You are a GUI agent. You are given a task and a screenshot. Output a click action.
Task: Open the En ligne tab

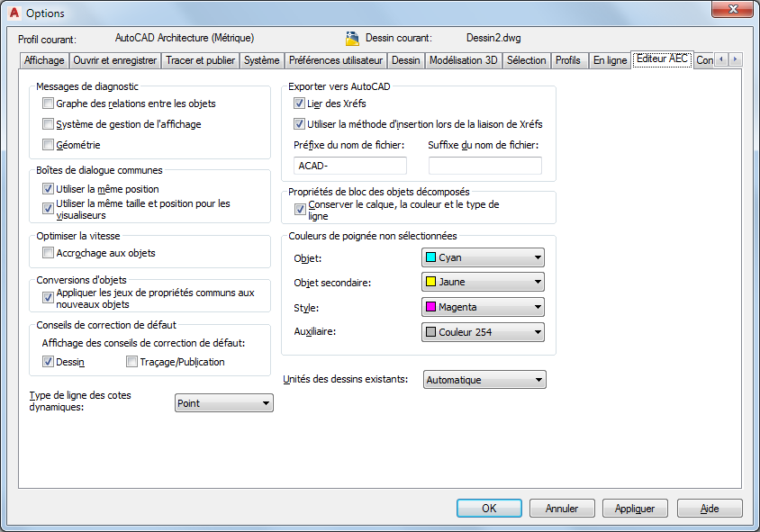pos(610,60)
